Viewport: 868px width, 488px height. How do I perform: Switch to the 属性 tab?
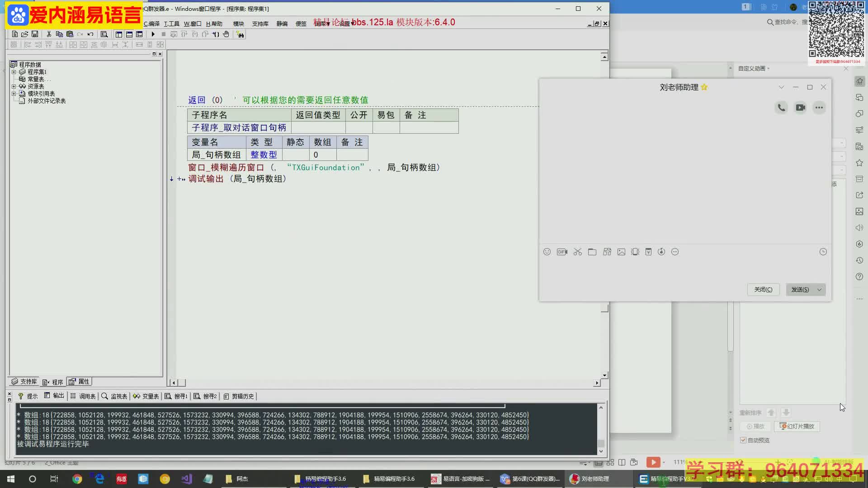(79, 382)
